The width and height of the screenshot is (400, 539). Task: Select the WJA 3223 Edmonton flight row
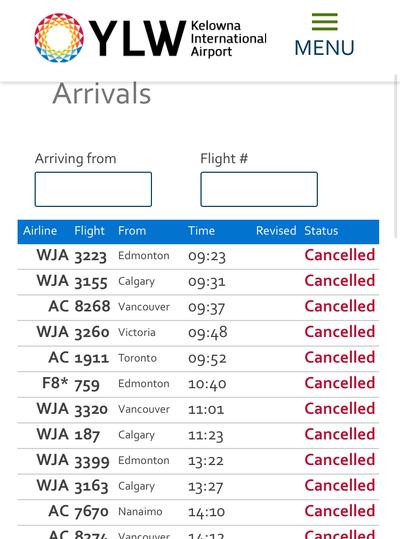click(198, 256)
